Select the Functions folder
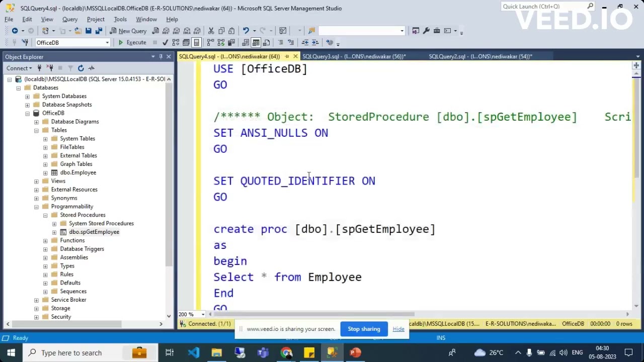644x362 pixels. tap(72, 240)
